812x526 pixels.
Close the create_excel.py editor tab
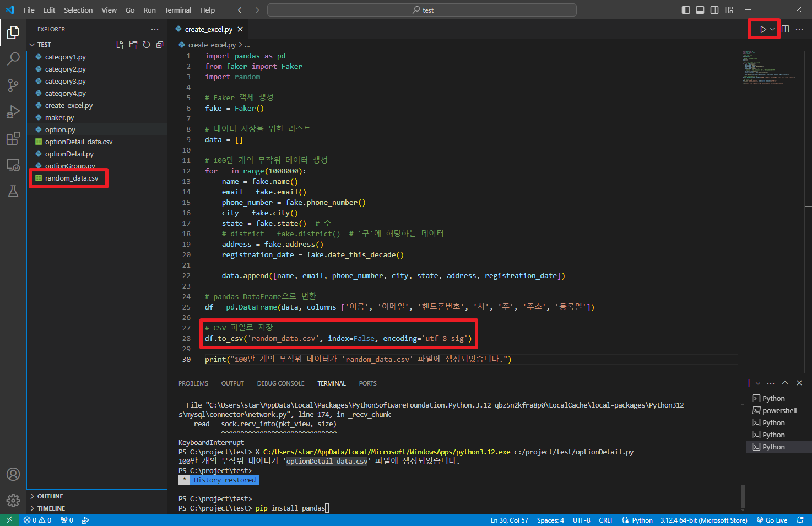coord(240,29)
